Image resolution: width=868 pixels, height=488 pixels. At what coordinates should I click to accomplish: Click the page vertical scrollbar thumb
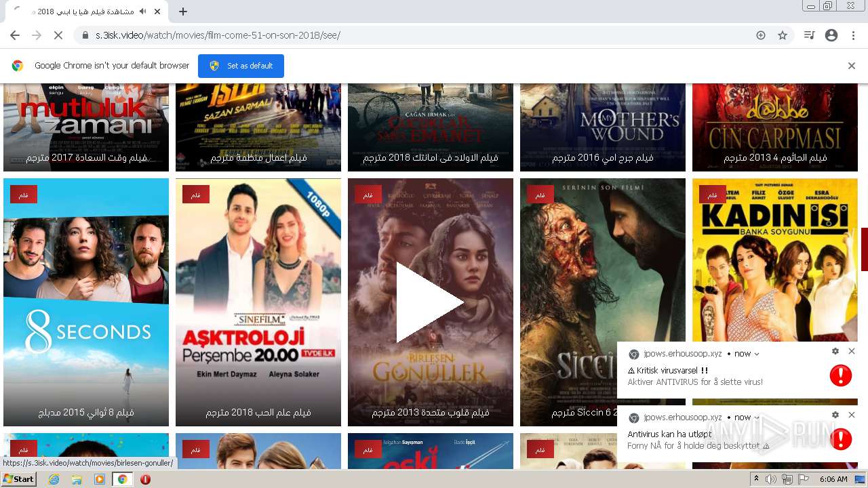[865, 249]
